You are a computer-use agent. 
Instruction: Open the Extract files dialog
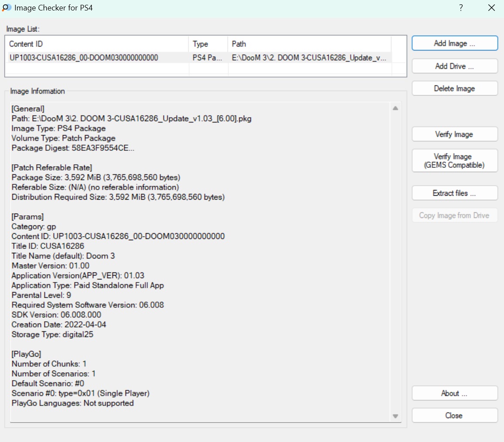pyautogui.click(x=454, y=193)
